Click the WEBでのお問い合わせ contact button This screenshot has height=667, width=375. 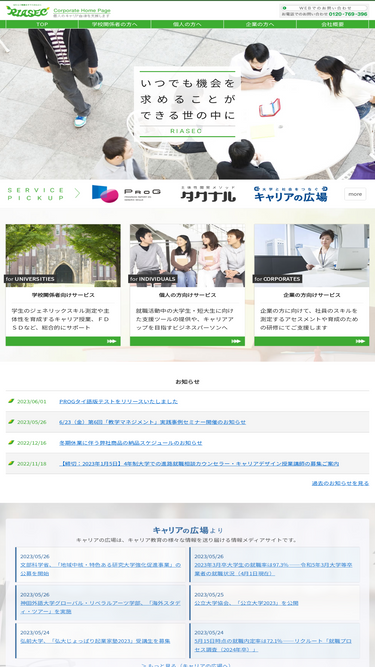[x=324, y=8]
